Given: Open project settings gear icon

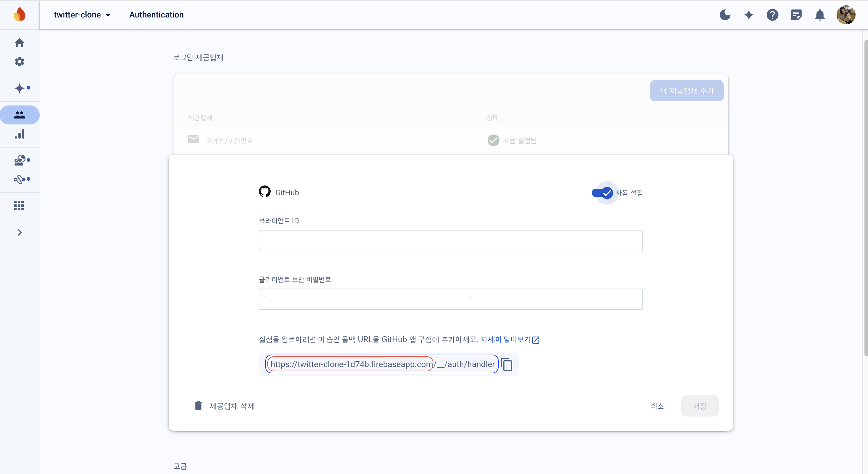Looking at the screenshot, I should 20,62.
